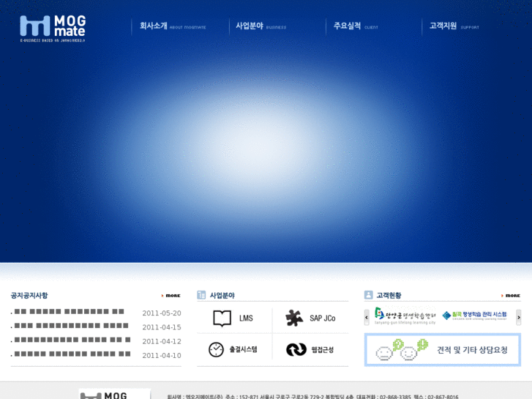
Task: Select the LMS book icon
Action: click(222, 318)
